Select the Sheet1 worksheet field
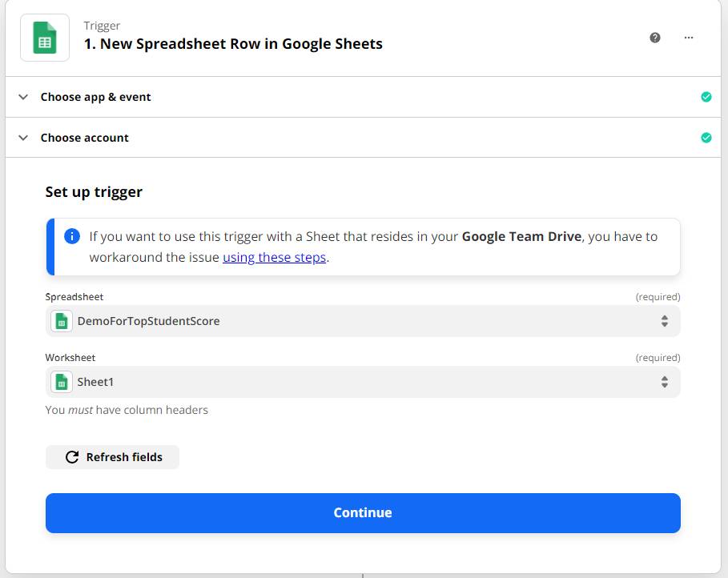Image resolution: width=728 pixels, height=578 pixels. pos(363,382)
